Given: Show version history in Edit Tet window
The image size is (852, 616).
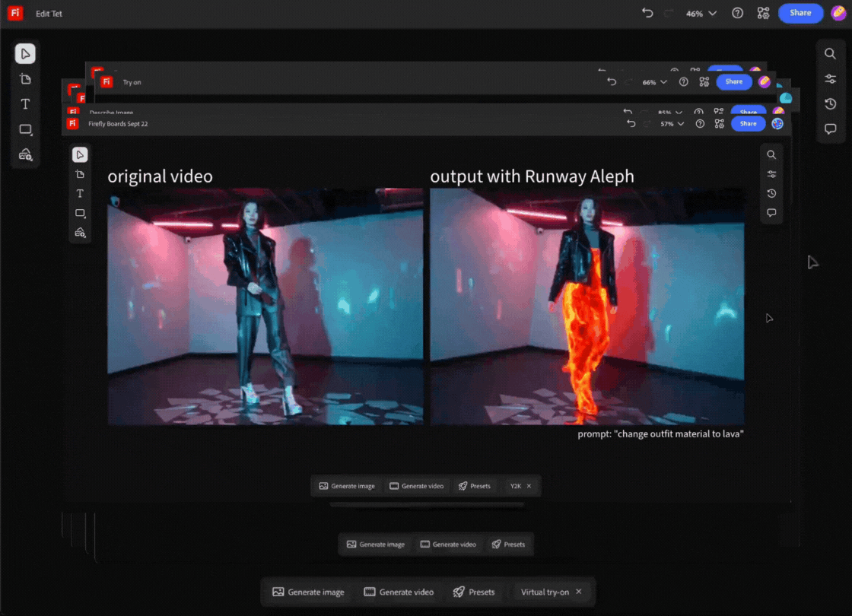Looking at the screenshot, I should click(x=830, y=104).
